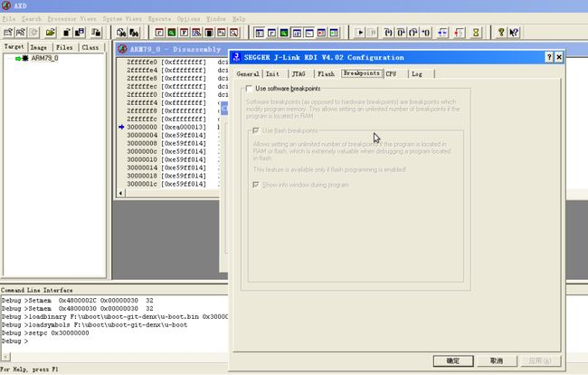Image resolution: width=588 pixels, height=375 pixels.
Task: Click the binoculars Find icon
Action: click(121, 33)
